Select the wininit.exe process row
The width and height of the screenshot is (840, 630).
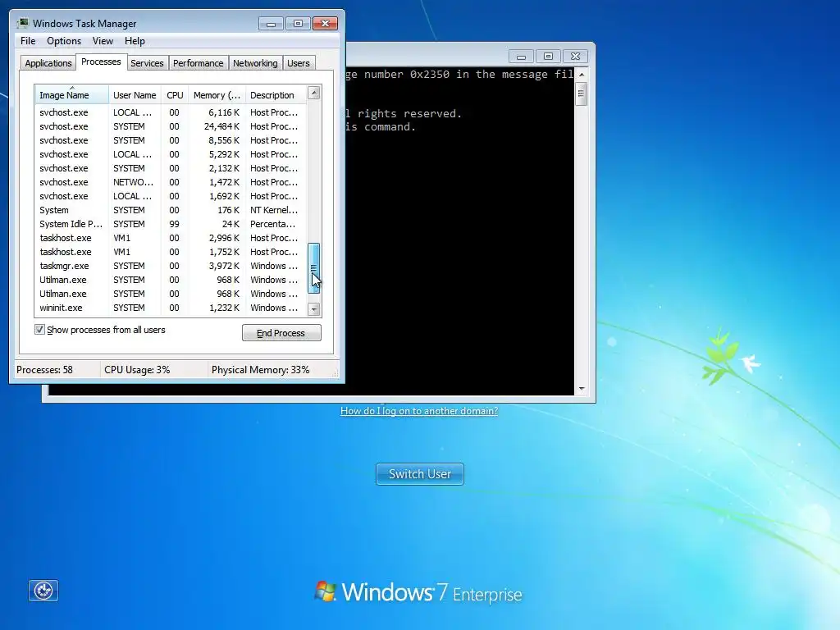coord(171,308)
